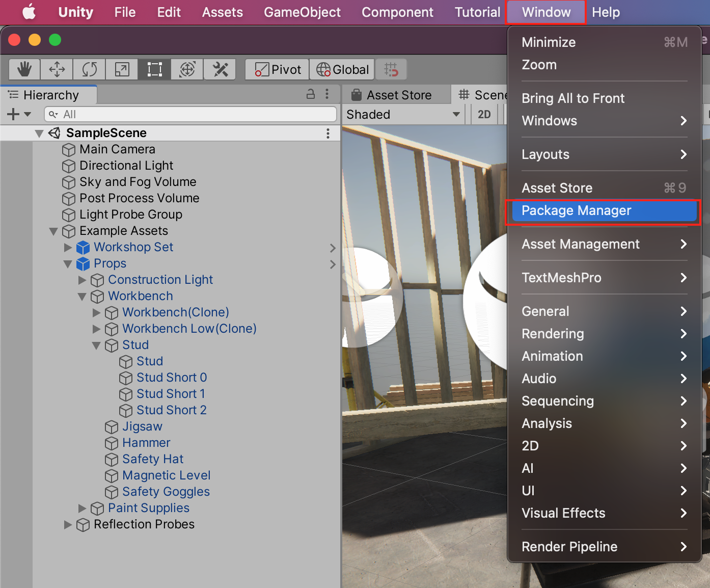The image size is (710, 588).
Task: Select the Move tool
Action: pyautogui.click(x=57, y=69)
